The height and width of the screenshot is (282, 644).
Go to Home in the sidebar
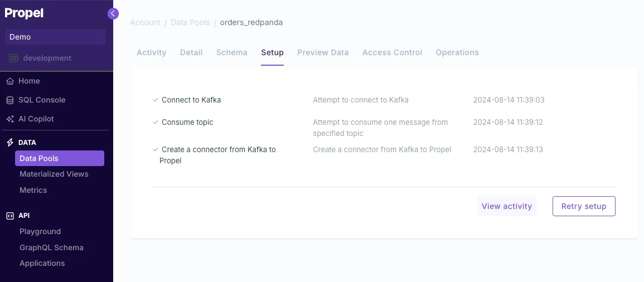click(29, 81)
